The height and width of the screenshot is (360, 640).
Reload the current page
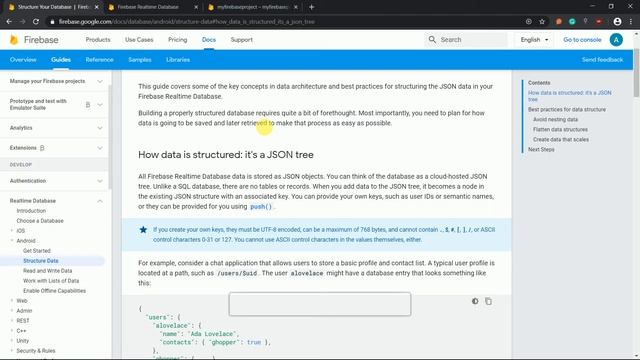pyautogui.click(x=36, y=22)
